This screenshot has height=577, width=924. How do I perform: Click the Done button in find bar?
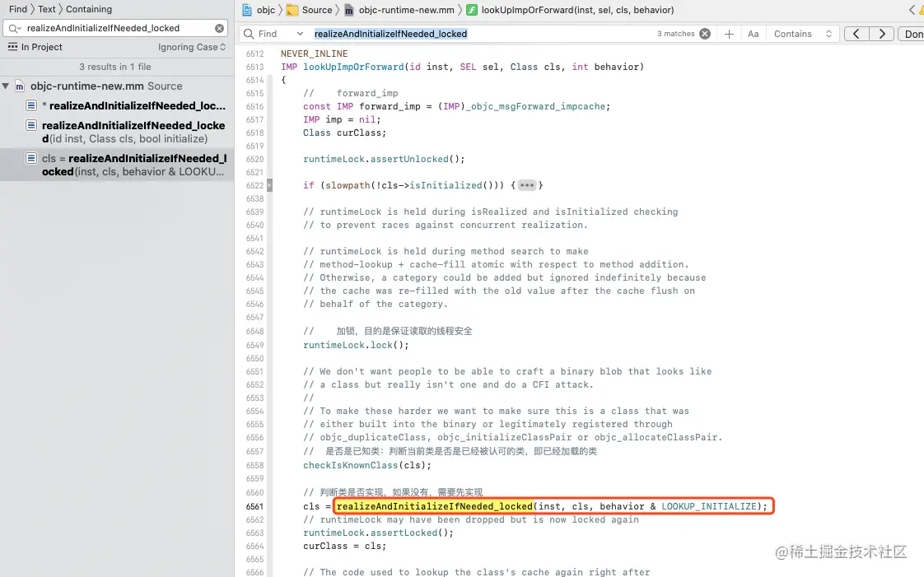[912, 34]
